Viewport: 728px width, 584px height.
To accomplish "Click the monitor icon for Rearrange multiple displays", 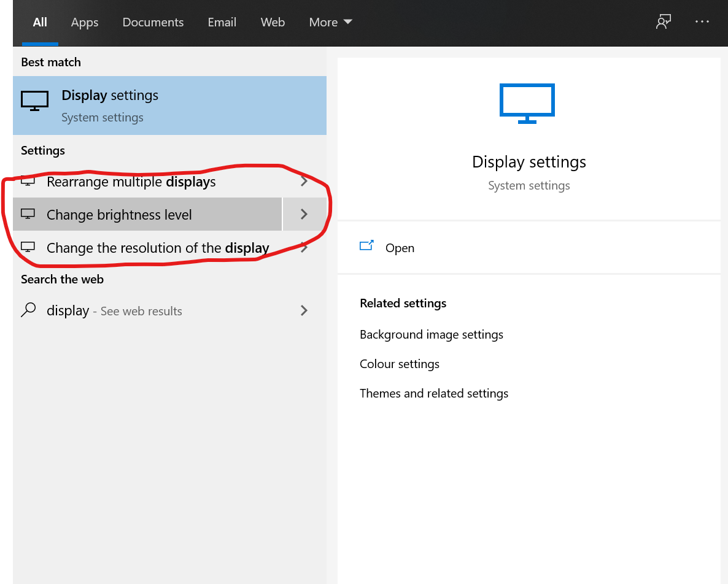I will pyautogui.click(x=27, y=181).
